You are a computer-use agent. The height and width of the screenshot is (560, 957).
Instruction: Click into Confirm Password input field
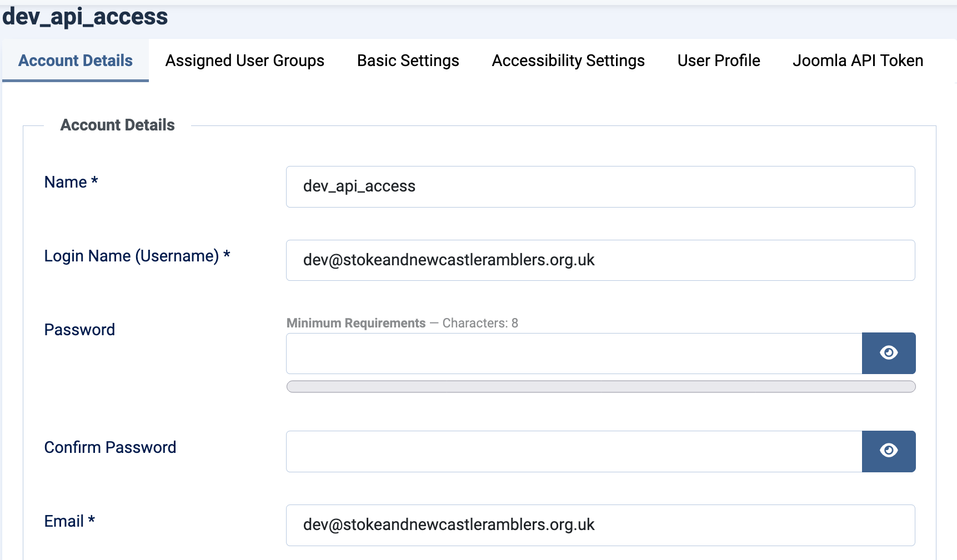point(574,451)
